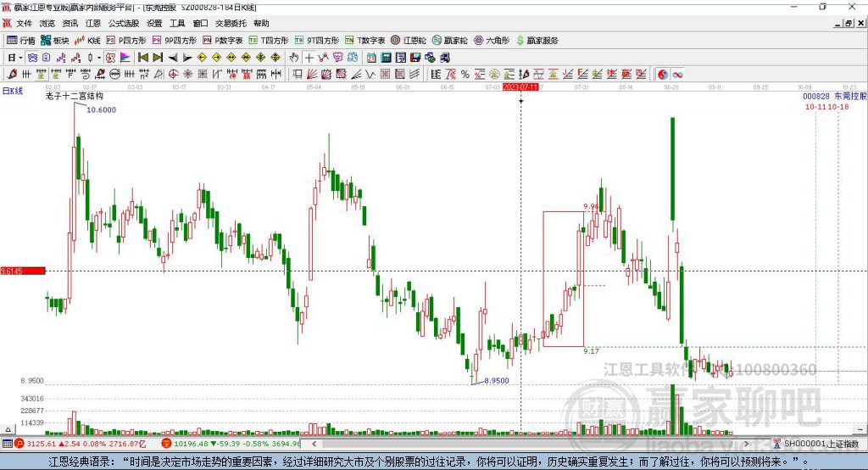Screen dimensions: 868x470
Task: Open the 窗口 menu
Action: pyautogui.click(x=200, y=23)
